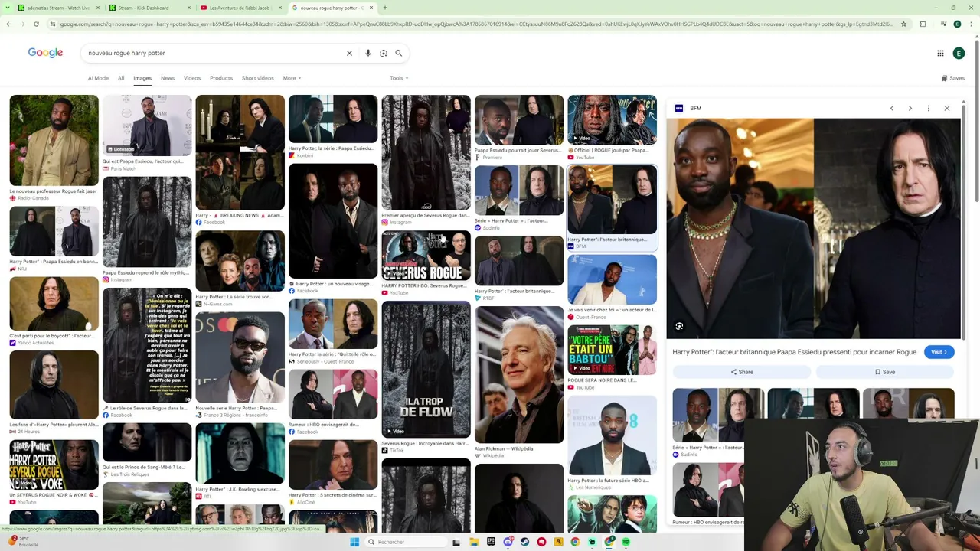Open Discord from the taskbar
This screenshot has width=980, height=551.
508,542
